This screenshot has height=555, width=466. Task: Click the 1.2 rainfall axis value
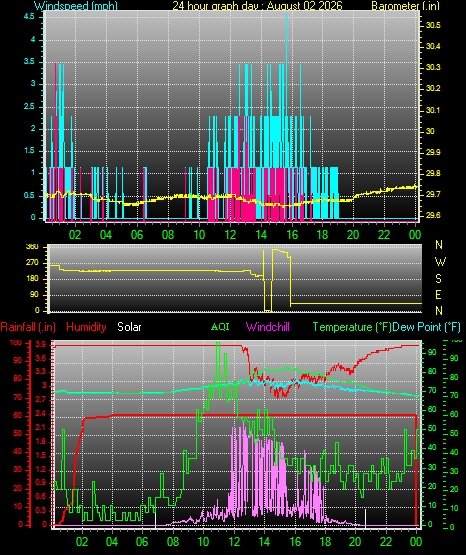tap(41, 469)
